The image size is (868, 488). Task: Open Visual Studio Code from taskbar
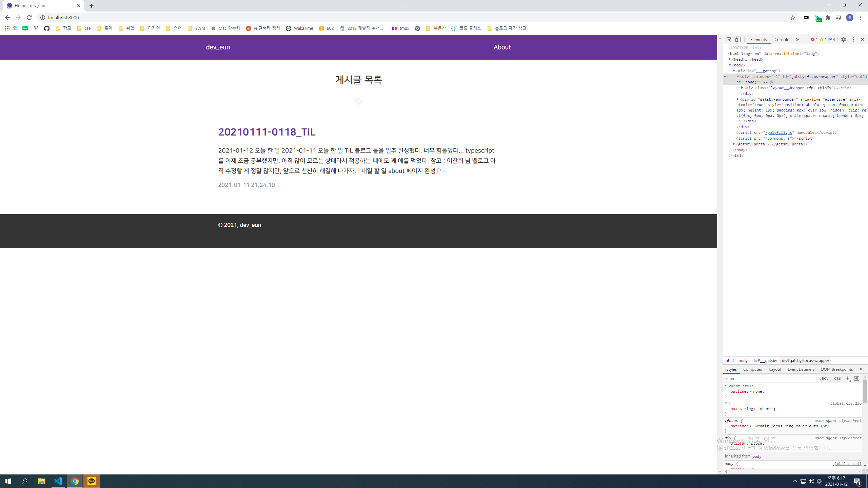[x=58, y=481]
